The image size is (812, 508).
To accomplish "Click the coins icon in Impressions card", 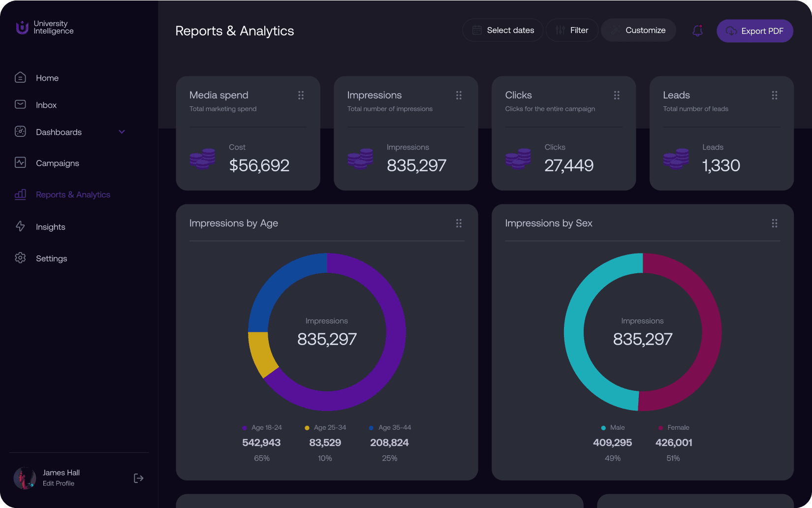I will click(360, 159).
